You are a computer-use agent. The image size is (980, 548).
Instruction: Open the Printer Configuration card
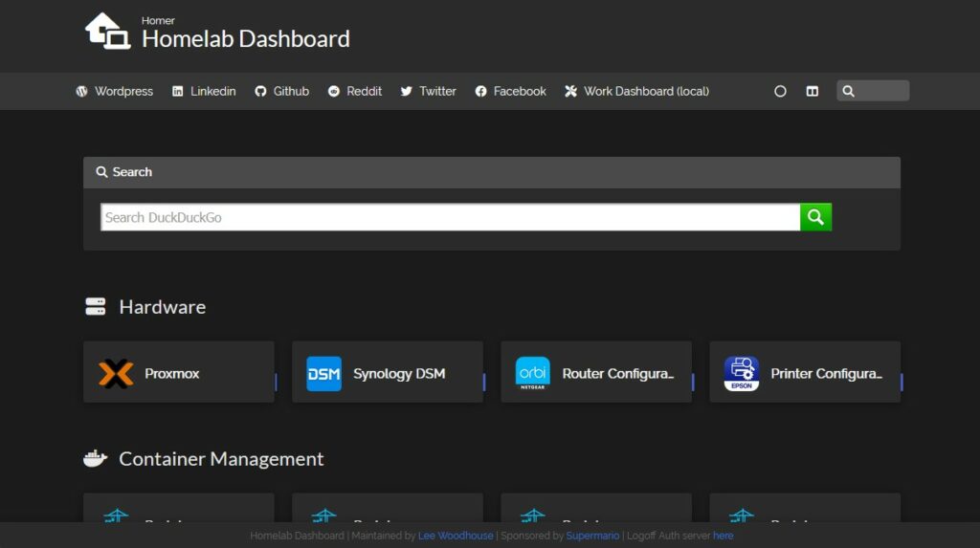click(805, 372)
